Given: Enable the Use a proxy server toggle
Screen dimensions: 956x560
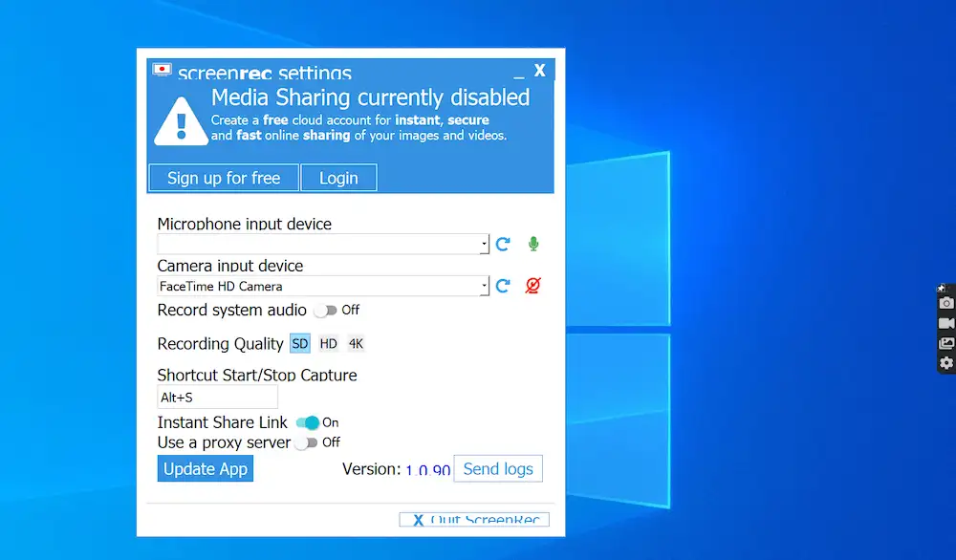Looking at the screenshot, I should click(306, 442).
